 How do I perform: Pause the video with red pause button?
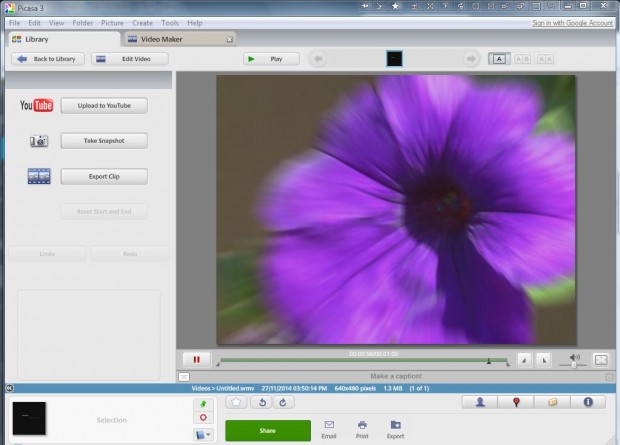(x=195, y=359)
